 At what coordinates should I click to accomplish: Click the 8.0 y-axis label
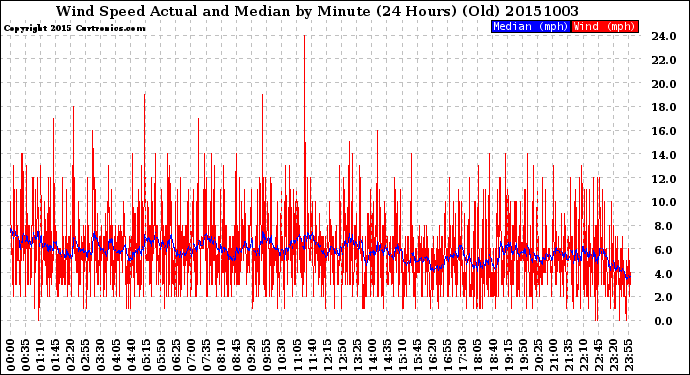click(x=664, y=226)
